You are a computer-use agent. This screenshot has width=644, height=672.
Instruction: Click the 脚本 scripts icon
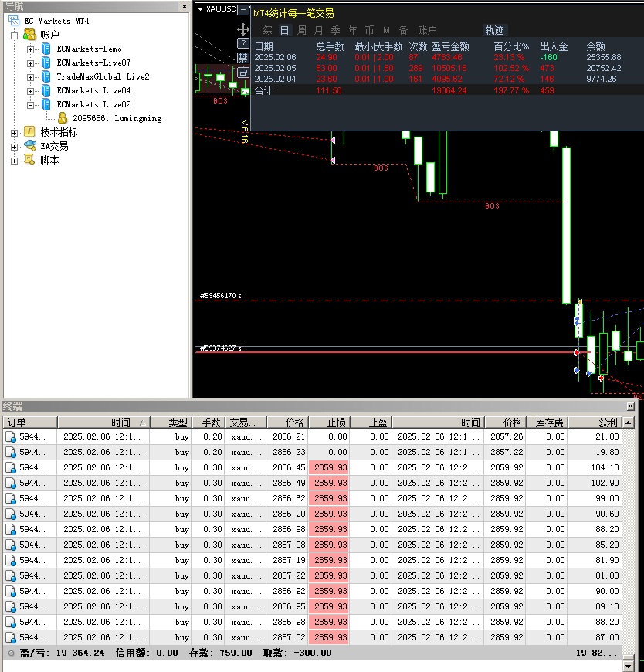tap(29, 160)
